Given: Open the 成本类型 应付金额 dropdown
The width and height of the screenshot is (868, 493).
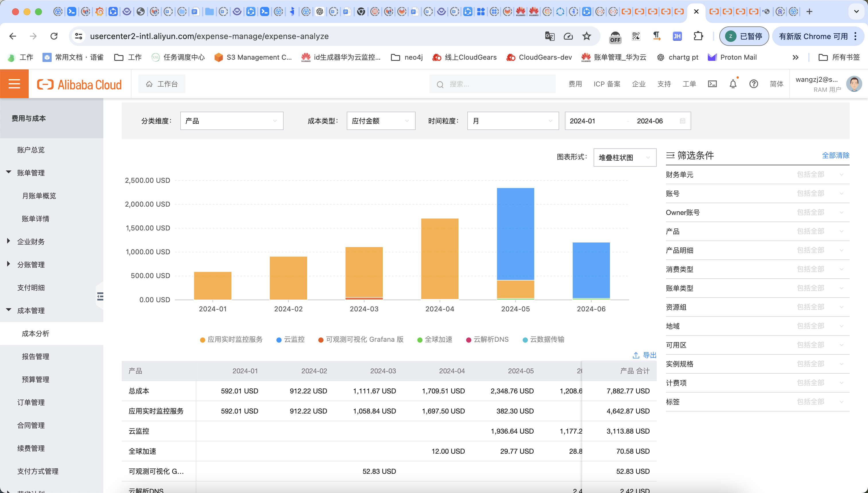Looking at the screenshot, I should [381, 121].
